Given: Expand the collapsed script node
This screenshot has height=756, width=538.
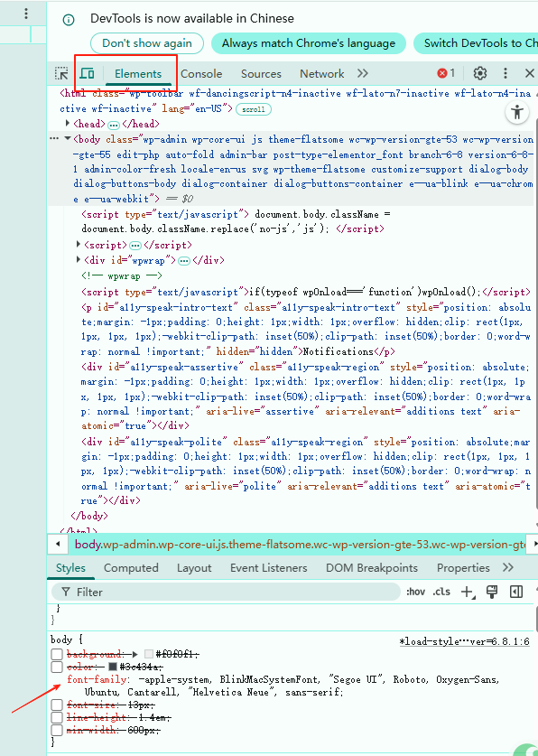Looking at the screenshot, I should (79, 245).
